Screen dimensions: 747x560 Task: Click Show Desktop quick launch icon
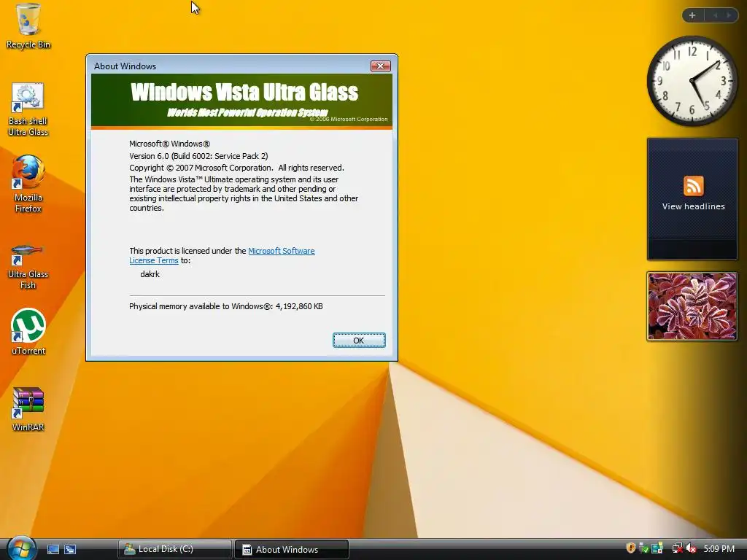(53, 550)
